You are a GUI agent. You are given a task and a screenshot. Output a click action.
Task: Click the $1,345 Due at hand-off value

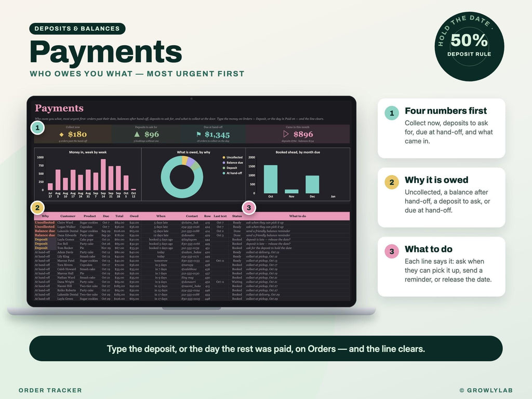coord(217,135)
